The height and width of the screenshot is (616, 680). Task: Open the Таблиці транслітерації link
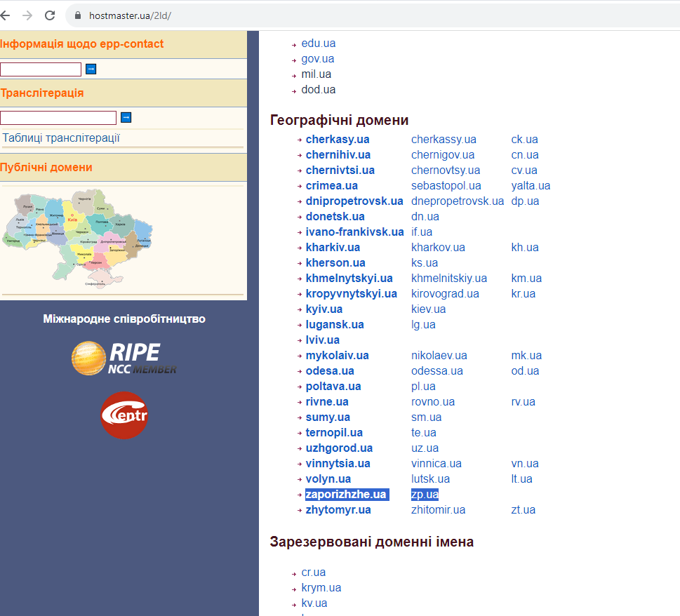tap(61, 138)
